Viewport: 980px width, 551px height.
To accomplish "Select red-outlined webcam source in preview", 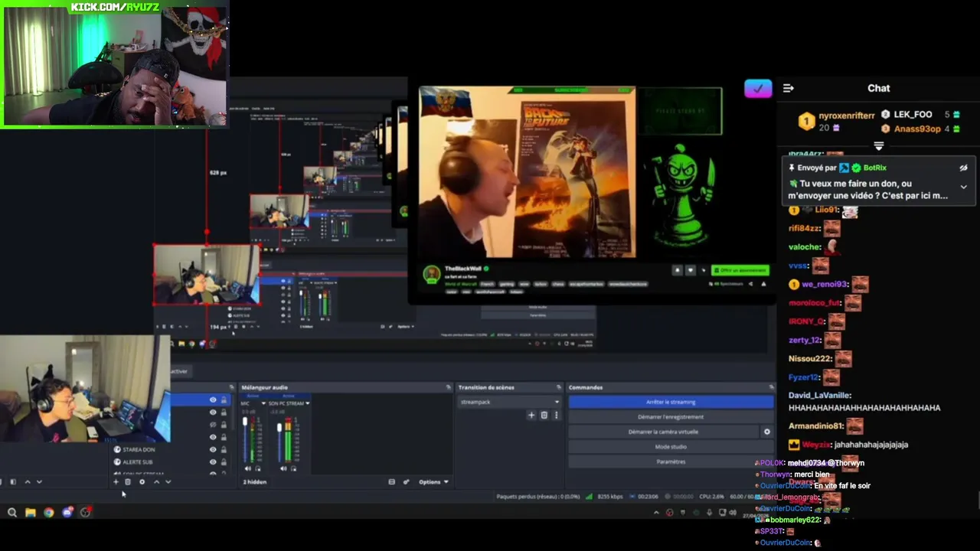I will [206, 275].
